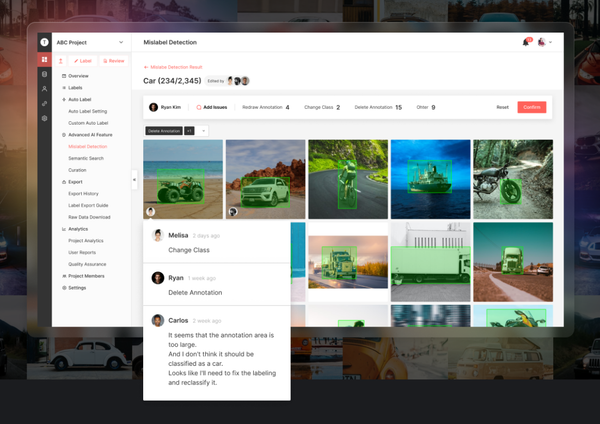Click the Confirm button
Image resolution: width=600 pixels, height=424 pixels.
(532, 107)
